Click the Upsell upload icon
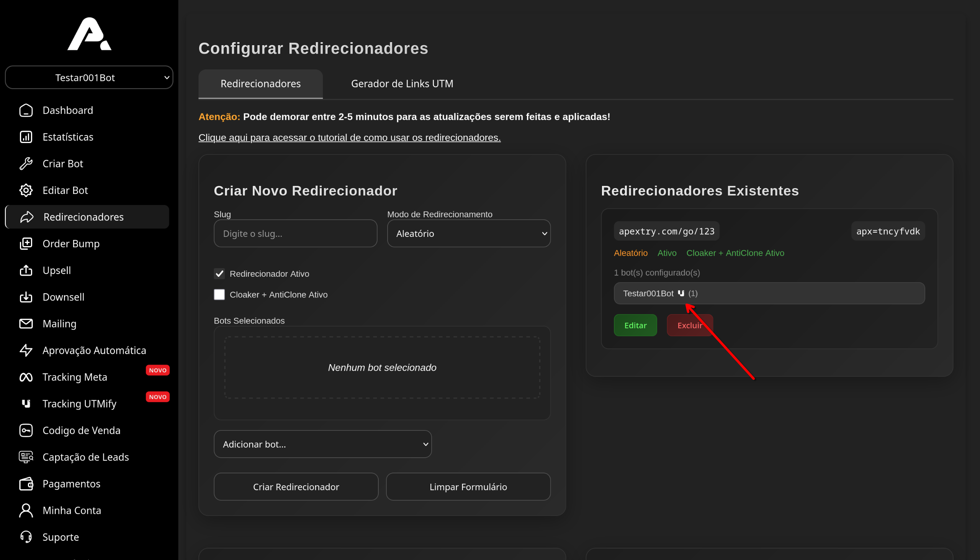Image resolution: width=980 pixels, height=560 pixels. pyautogui.click(x=26, y=270)
